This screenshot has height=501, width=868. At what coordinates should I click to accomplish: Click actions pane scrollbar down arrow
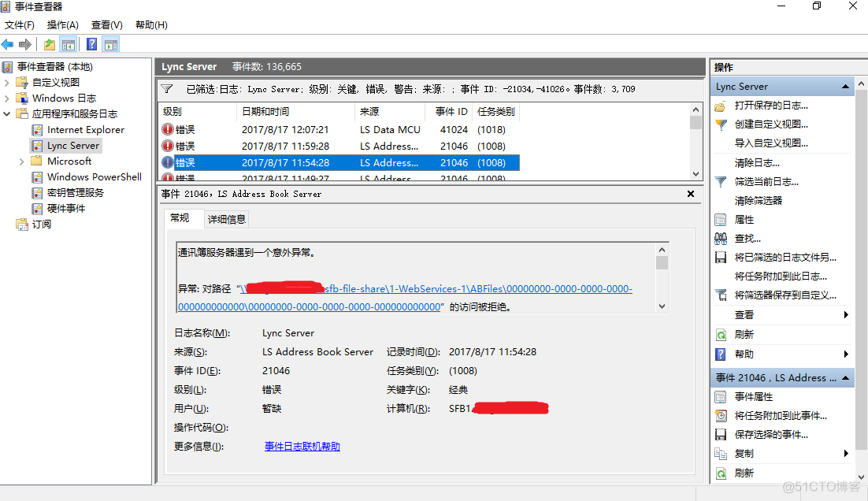click(x=862, y=477)
